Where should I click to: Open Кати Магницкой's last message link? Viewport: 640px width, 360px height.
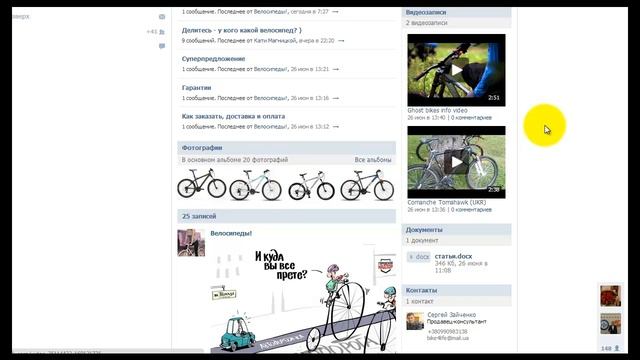pyautogui.click(x=276, y=41)
